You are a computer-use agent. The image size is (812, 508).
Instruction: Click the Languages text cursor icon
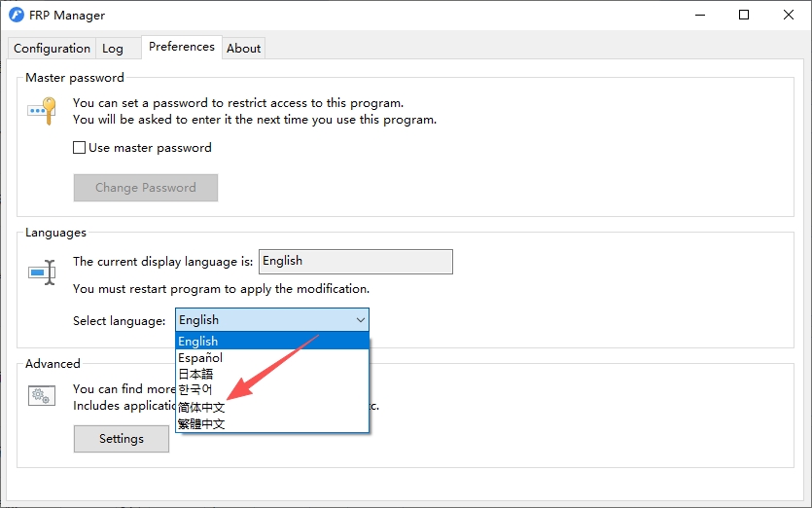(42, 272)
